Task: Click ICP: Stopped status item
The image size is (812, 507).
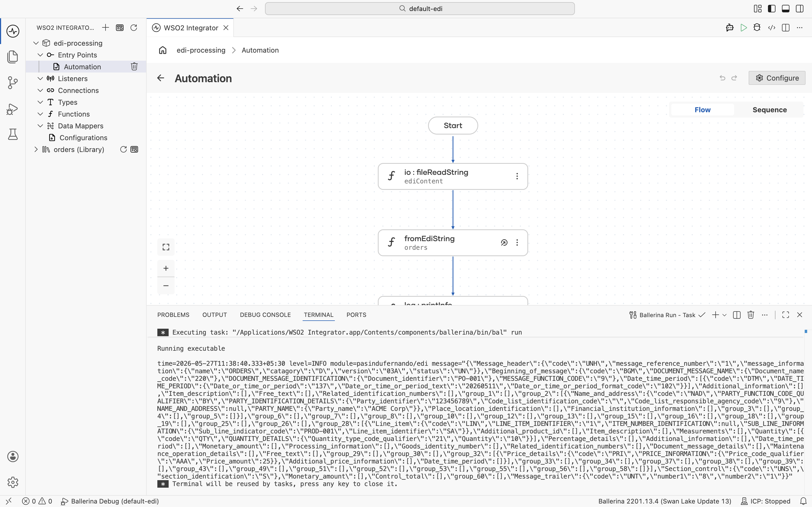Action: click(x=765, y=501)
